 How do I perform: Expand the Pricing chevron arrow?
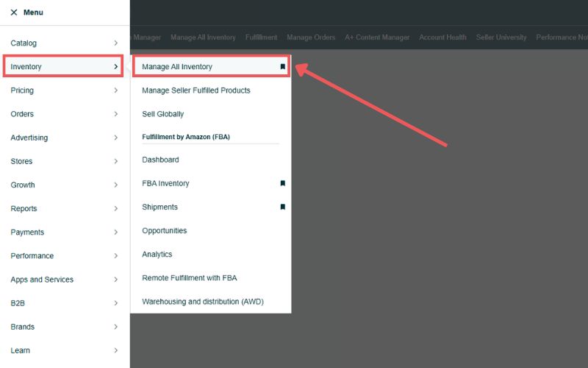116,90
